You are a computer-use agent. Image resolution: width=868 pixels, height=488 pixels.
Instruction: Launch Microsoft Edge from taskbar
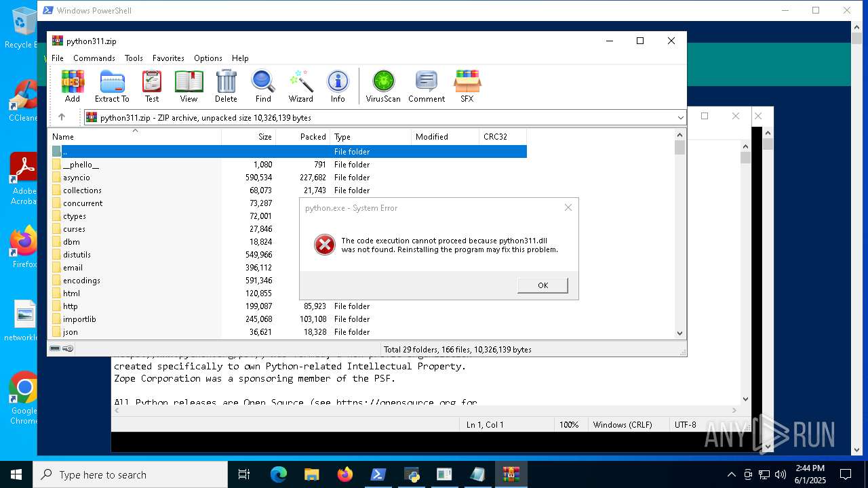279,474
